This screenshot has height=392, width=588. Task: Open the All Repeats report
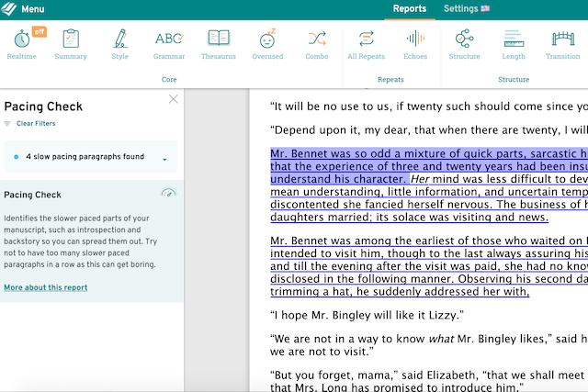[x=366, y=45]
